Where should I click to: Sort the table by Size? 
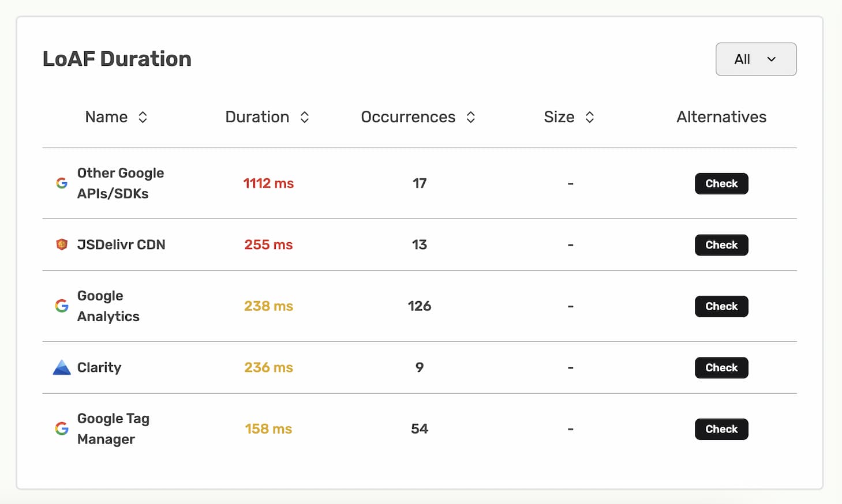pyautogui.click(x=590, y=117)
